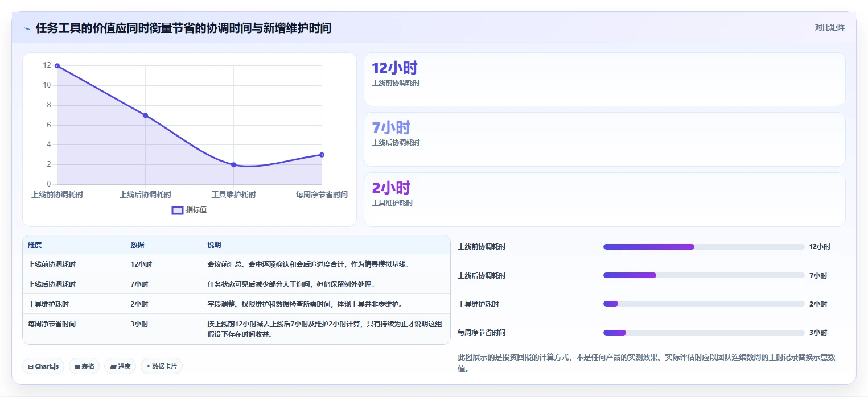Click the chart point for 上线前协调耗时
Viewport: 868px width, 397px height.
[57, 66]
